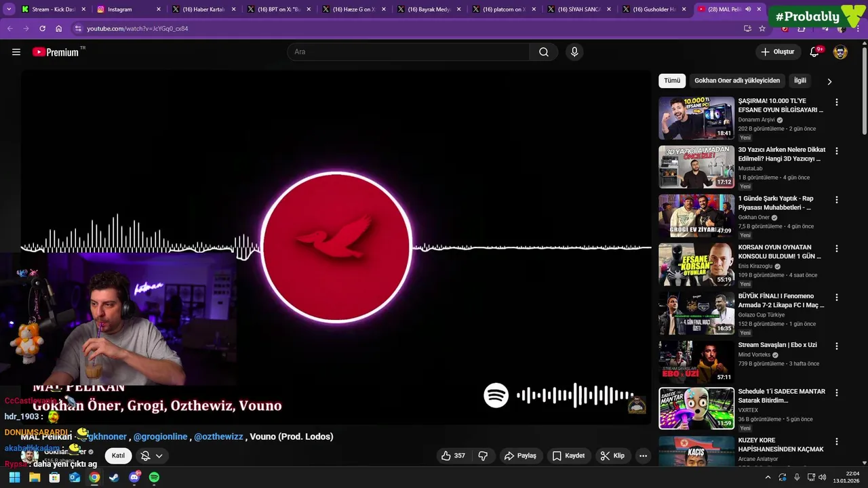Open Donanım Arşivi channel name
This screenshot has width=868, height=488.
[756, 120]
